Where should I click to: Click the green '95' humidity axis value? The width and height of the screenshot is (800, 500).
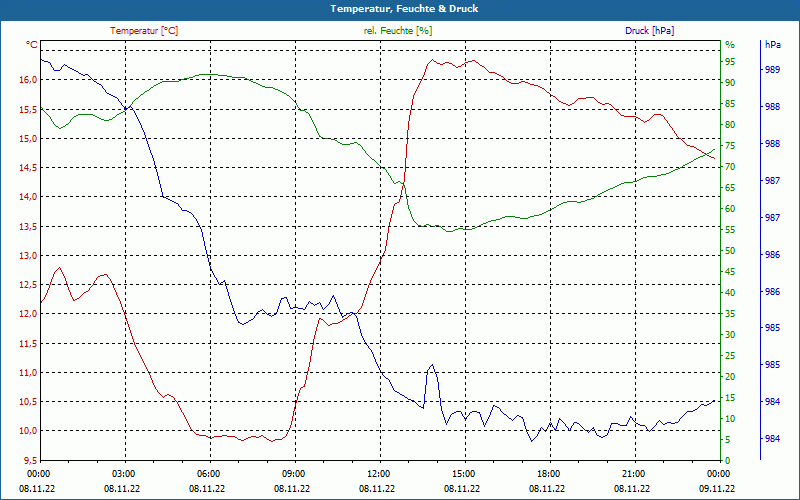[730, 61]
